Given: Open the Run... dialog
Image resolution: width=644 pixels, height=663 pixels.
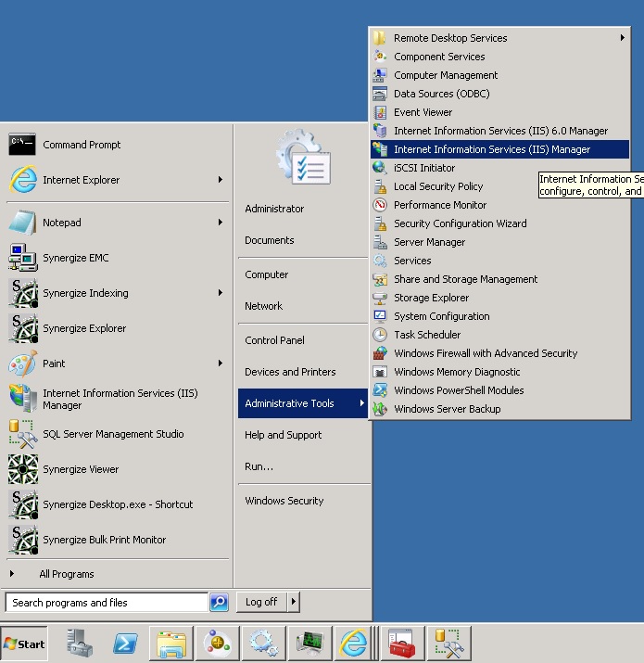Looking at the screenshot, I should click(x=303, y=466).
